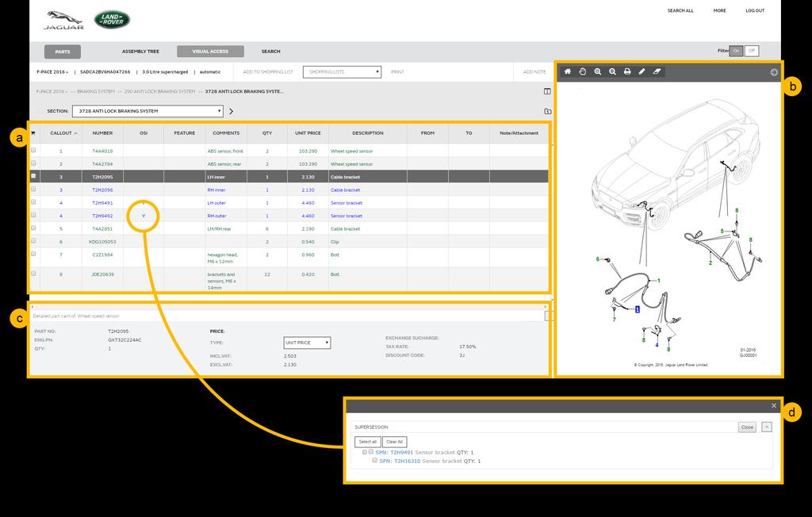Click Add to Shopping List
The height and width of the screenshot is (517, 812).
268,72
